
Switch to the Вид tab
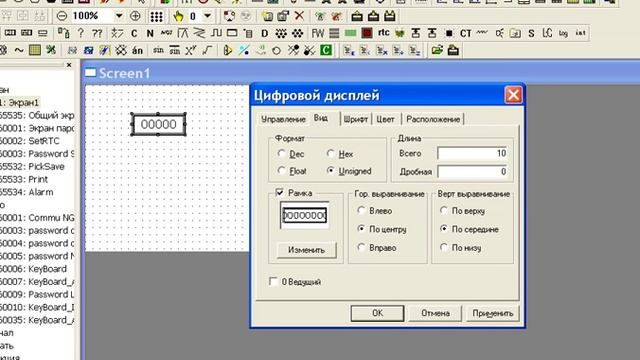tap(321, 118)
